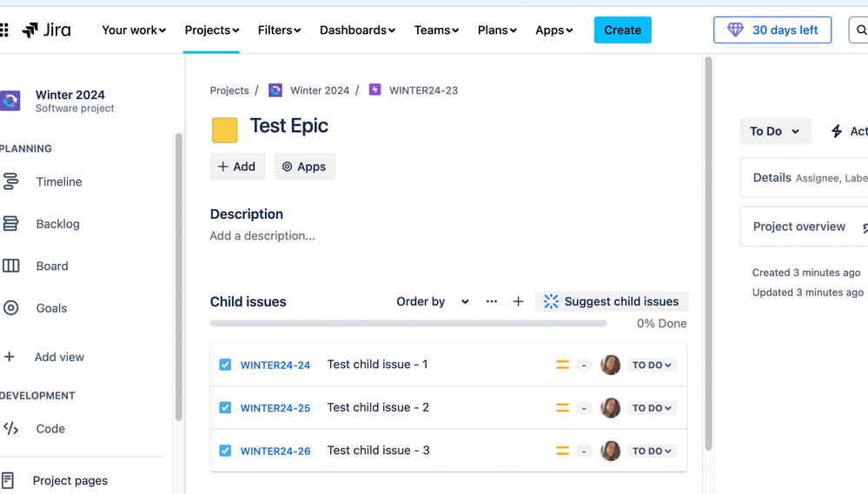Click the checkbox icon for WINTER24-26

pos(225,451)
